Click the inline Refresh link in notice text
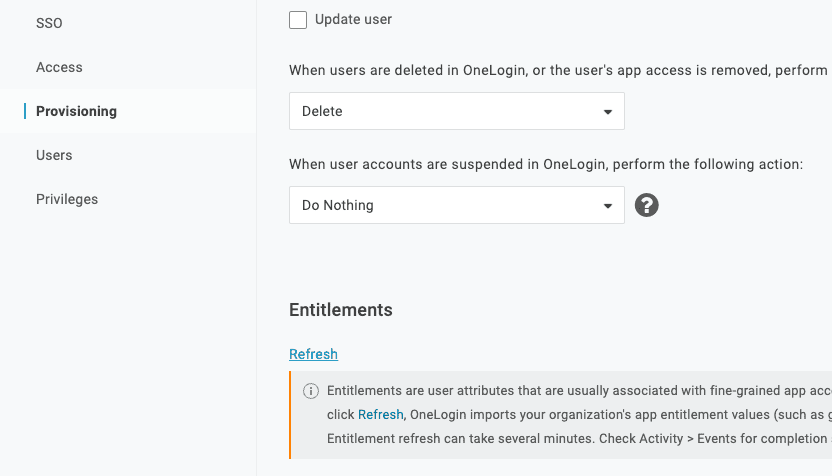Screen dimensions: 832x476 point(380,415)
